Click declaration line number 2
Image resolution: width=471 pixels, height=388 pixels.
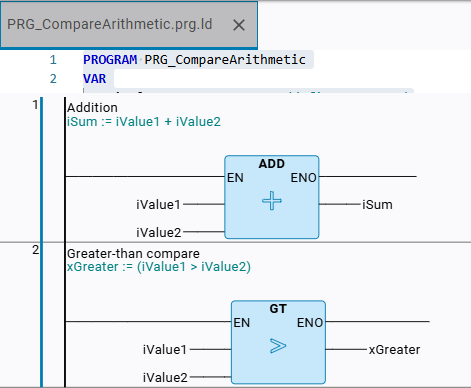click(x=53, y=79)
